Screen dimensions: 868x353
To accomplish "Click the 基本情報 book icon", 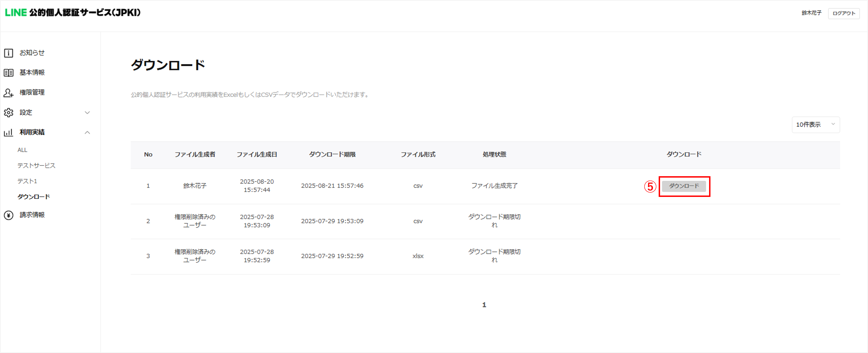I will tap(8, 73).
